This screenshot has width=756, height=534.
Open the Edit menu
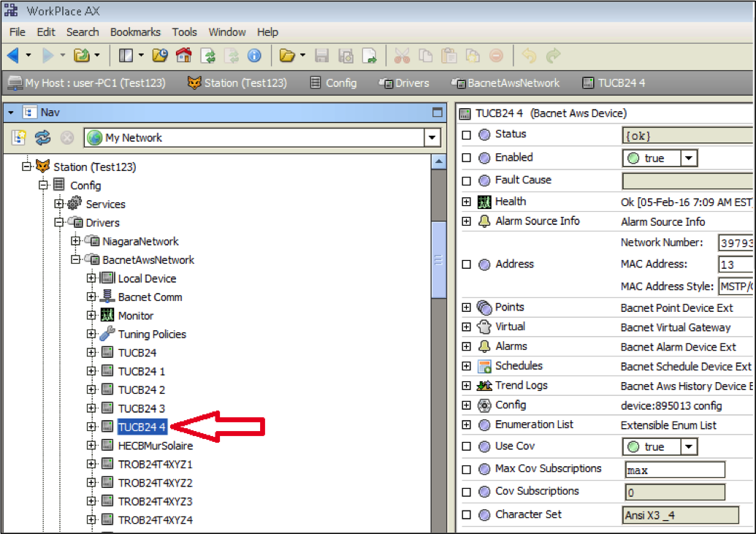point(46,32)
